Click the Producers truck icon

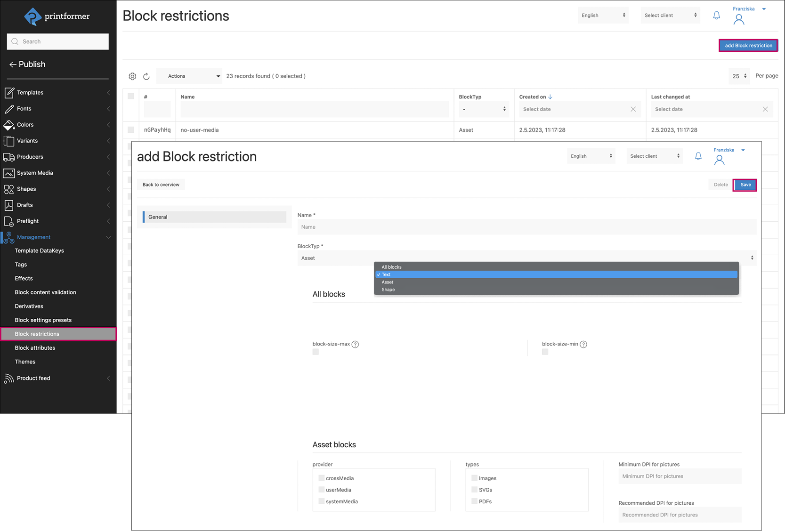click(9, 157)
